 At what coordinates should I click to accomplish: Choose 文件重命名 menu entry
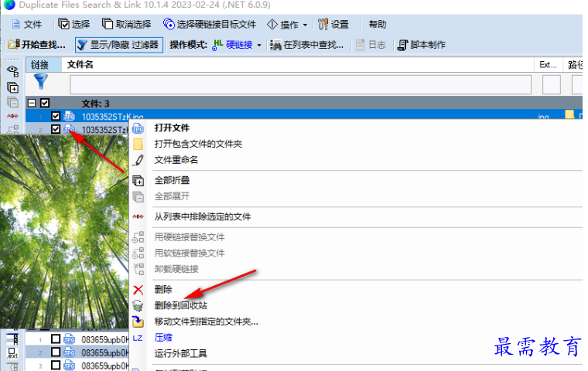[x=176, y=160]
